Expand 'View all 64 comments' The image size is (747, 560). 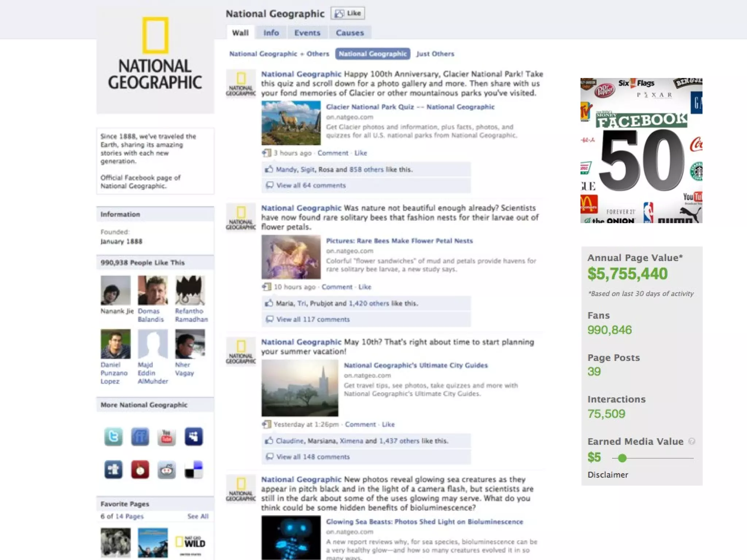(x=311, y=186)
